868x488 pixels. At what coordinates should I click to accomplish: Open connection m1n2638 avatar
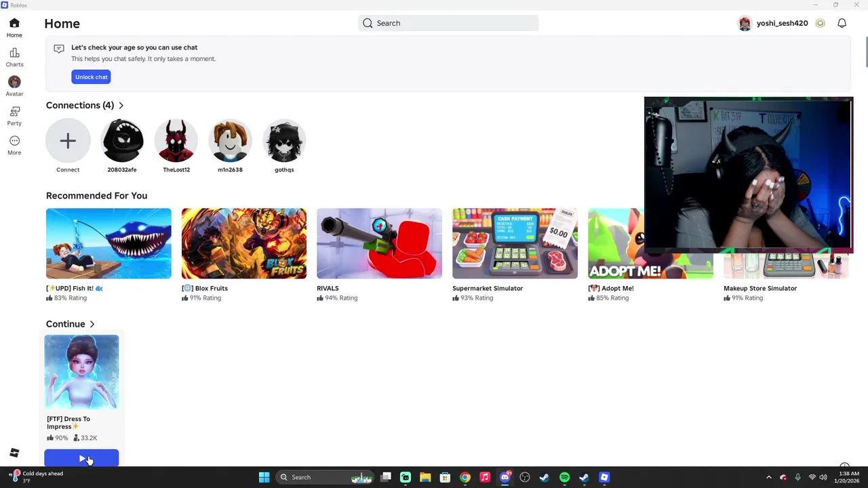pos(230,140)
